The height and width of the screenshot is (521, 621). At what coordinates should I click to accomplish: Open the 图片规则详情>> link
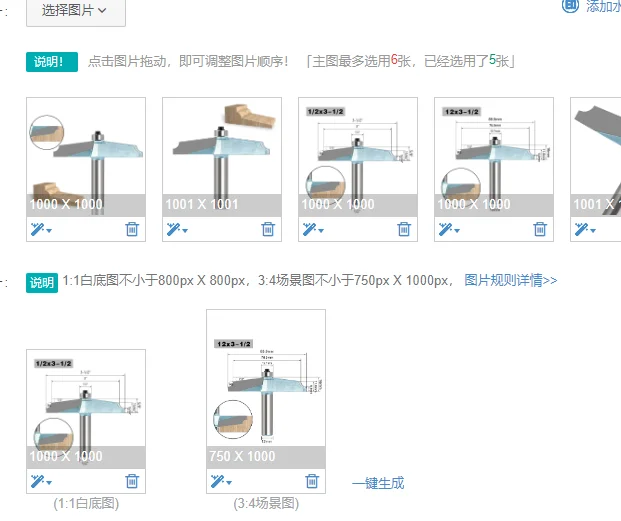point(511,280)
